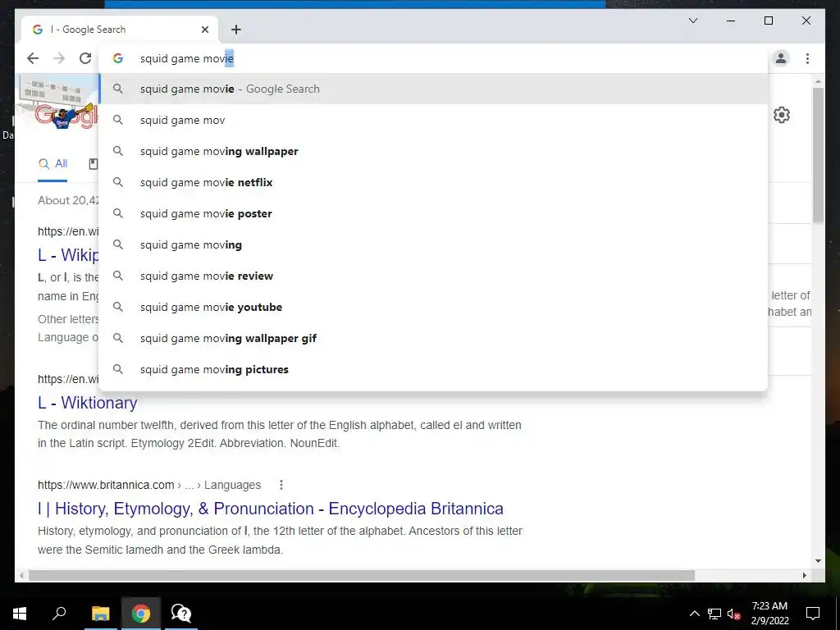Open the network status tray icon
This screenshot has width=840, height=630.
point(714,614)
